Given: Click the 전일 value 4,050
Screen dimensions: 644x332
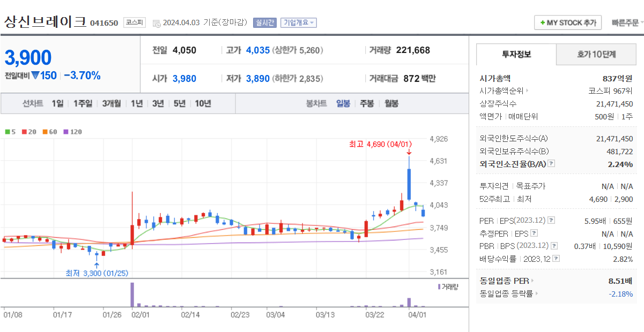Looking at the screenshot, I should click(x=184, y=50).
